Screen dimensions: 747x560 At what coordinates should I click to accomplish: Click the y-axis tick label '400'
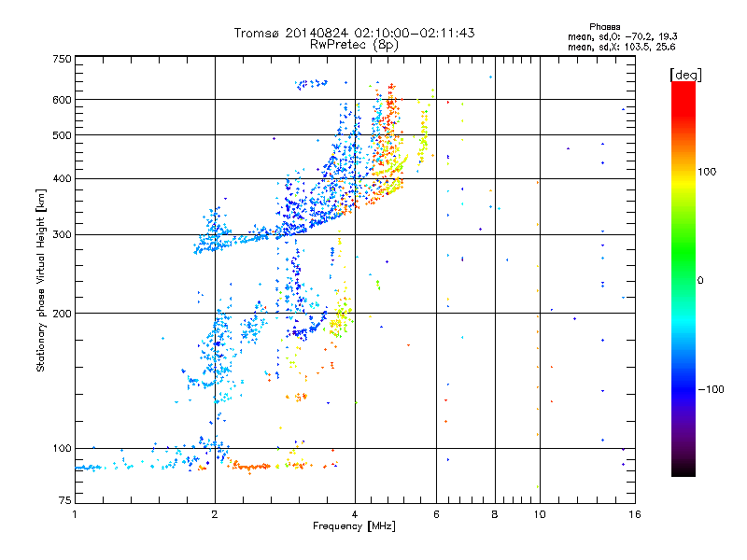coord(62,179)
